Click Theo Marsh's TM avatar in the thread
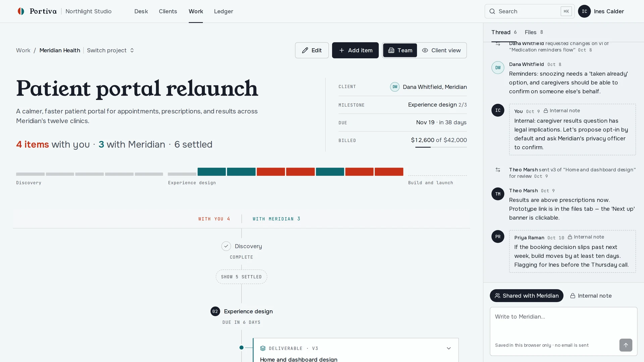Screen dimensions: 644x362 coord(498,194)
